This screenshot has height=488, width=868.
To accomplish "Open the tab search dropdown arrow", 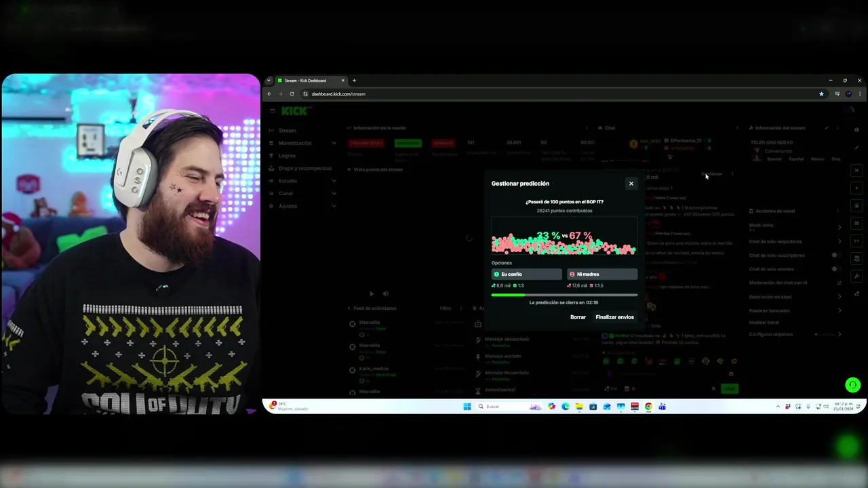I will (268, 81).
